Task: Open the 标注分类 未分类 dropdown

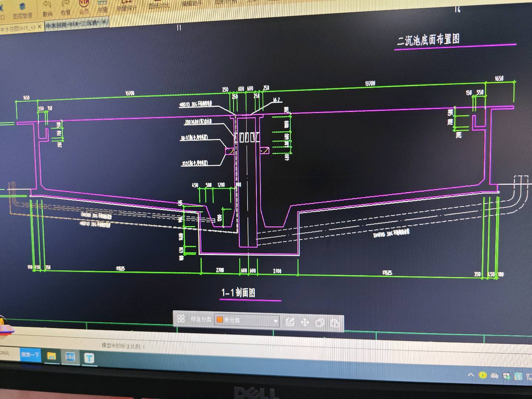Action: click(x=247, y=320)
